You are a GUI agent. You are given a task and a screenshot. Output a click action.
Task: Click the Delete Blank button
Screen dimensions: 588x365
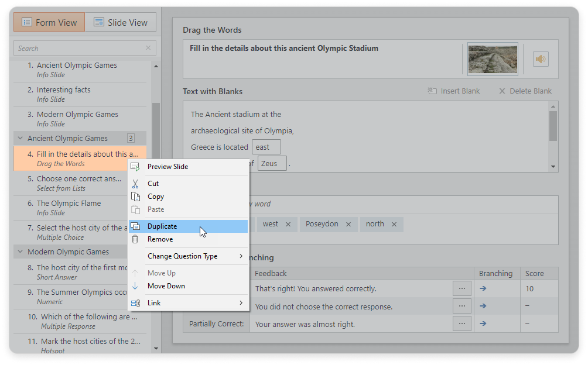pos(525,91)
